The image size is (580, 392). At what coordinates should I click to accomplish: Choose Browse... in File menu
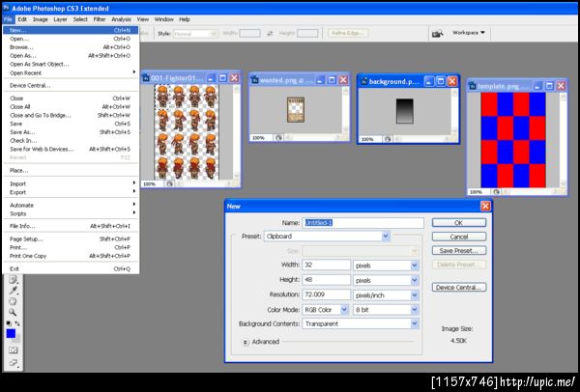[71, 47]
